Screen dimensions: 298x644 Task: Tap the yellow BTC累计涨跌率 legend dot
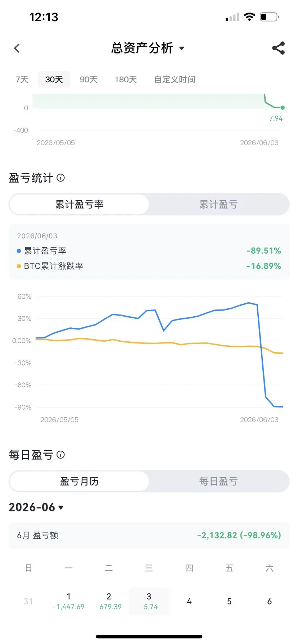pos(19,266)
